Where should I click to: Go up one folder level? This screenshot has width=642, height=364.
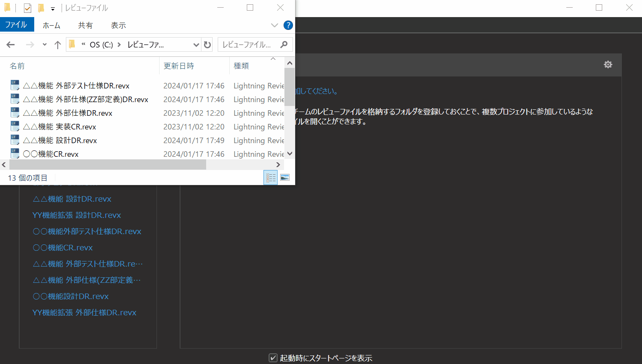(58, 45)
